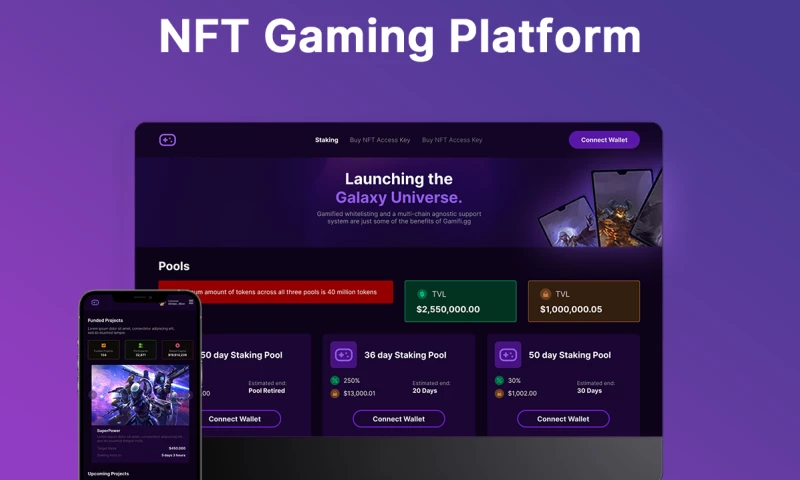Select the Pool Retired status text
The height and width of the screenshot is (480, 800).
267,391
